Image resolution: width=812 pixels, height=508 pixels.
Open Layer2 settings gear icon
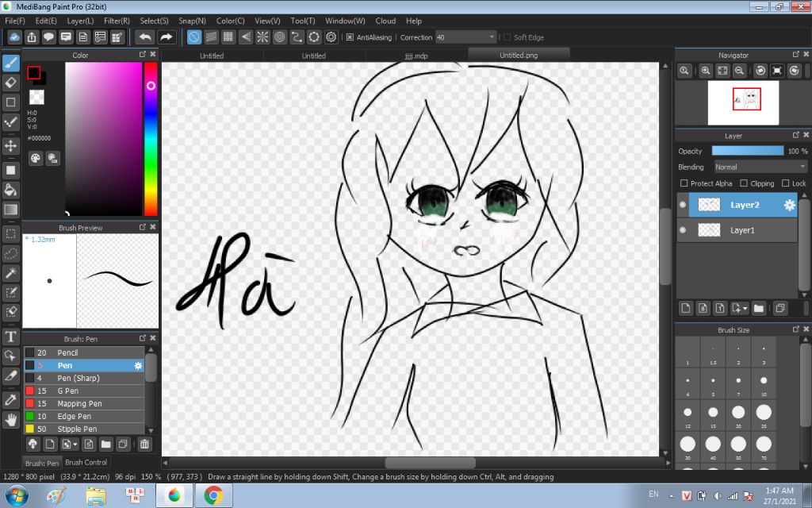tap(789, 206)
